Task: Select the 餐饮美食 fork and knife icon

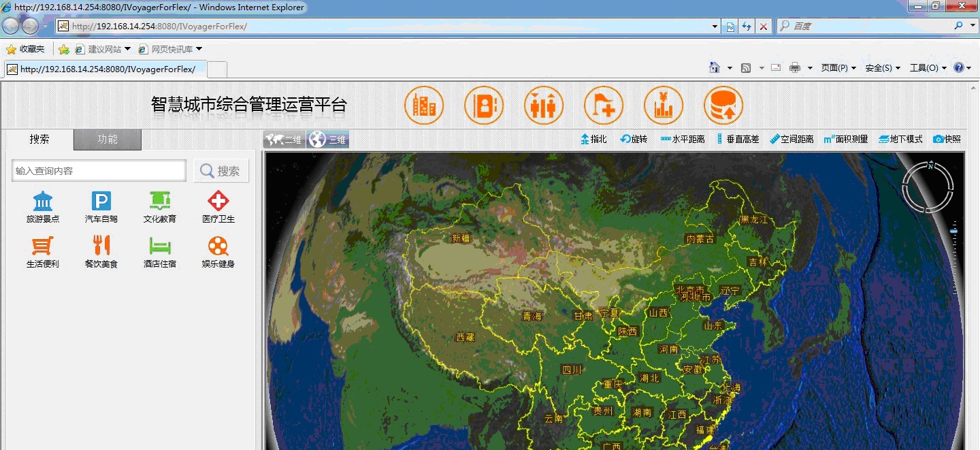Action: point(101,245)
